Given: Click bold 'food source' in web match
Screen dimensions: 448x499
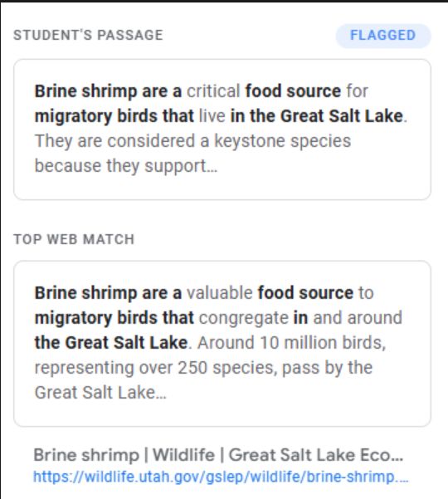Looking at the screenshot, I should (305, 293).
